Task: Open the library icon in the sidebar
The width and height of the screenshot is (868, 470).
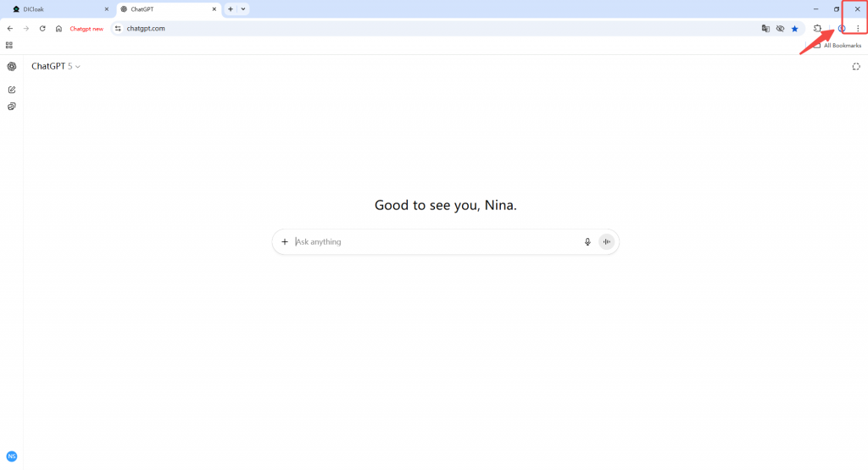Action: (12, 106)
